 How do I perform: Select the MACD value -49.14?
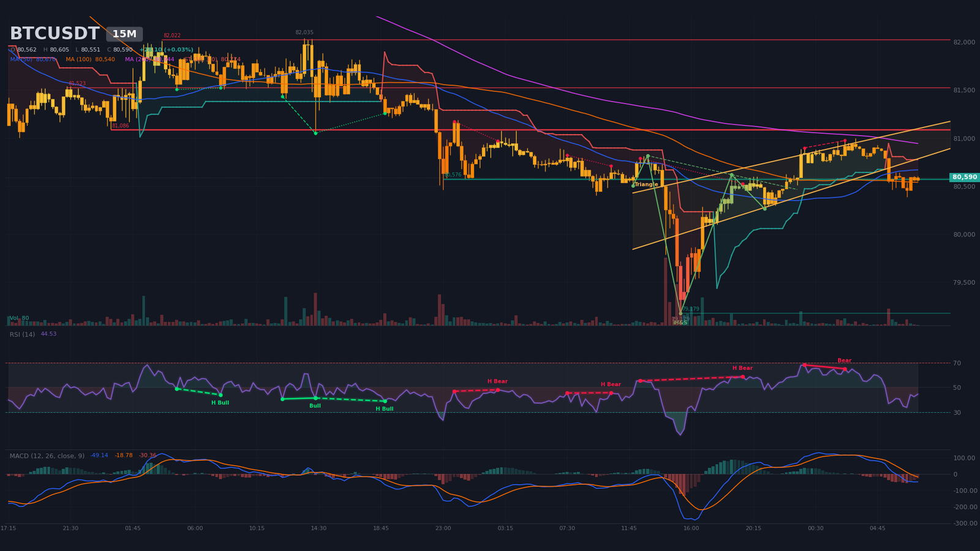(x=99, y=455)
